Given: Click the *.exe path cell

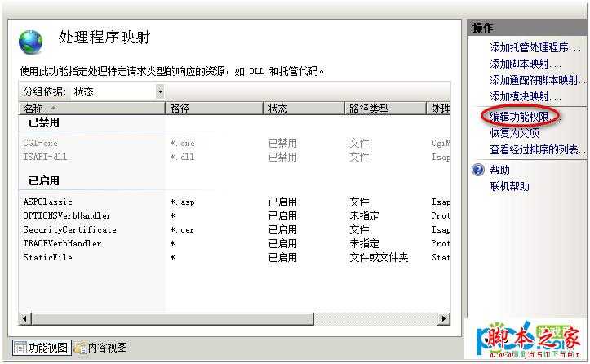Looking at the screenshot, I should click(x=182, y=144).
